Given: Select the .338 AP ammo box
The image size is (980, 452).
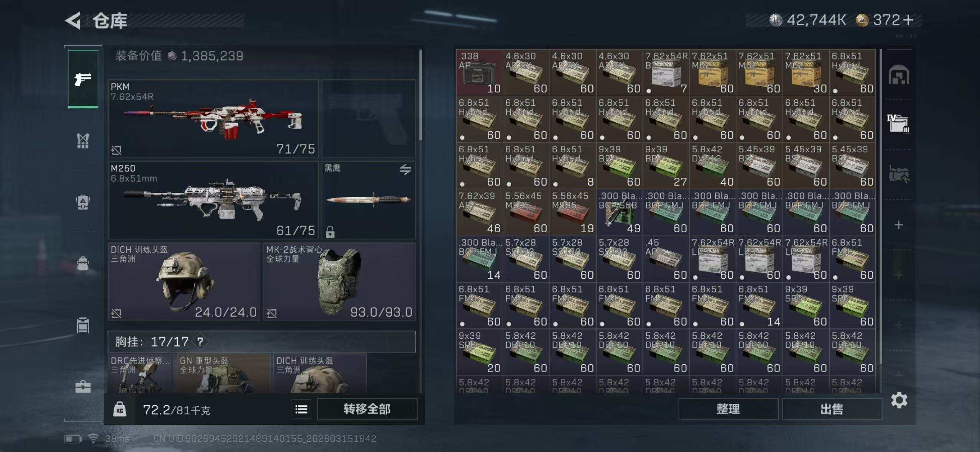Looking at the screenshot, I should pos(479,72).
